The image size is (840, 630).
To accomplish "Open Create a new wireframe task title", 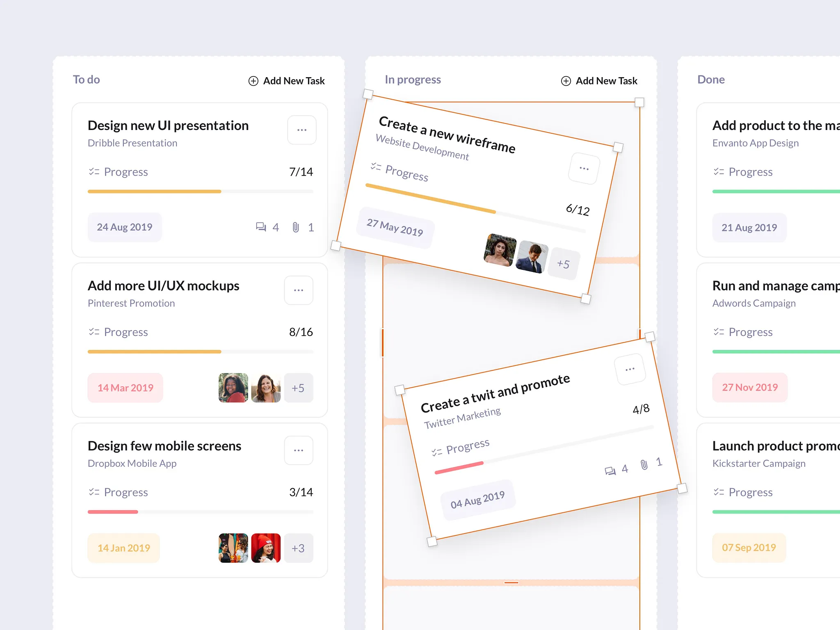I will [x=447, y=135].
